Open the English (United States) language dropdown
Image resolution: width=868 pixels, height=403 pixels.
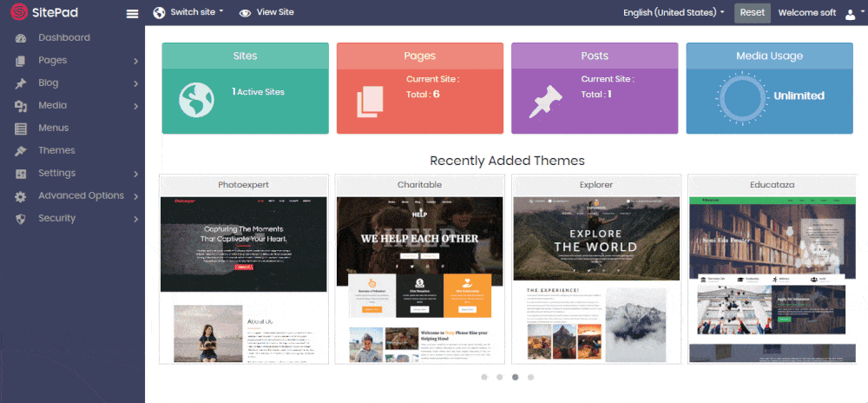coord(674,12)
